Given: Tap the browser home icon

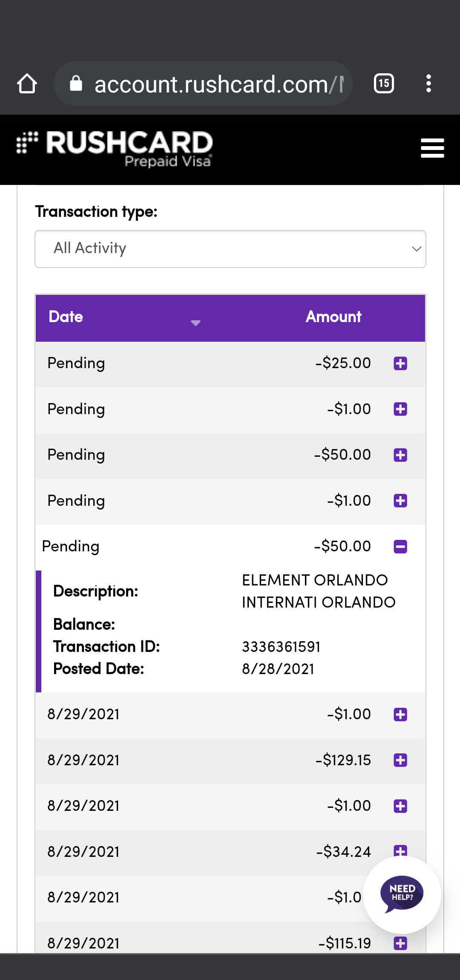Looking at the screenshot, I should [x=27, y=84].
